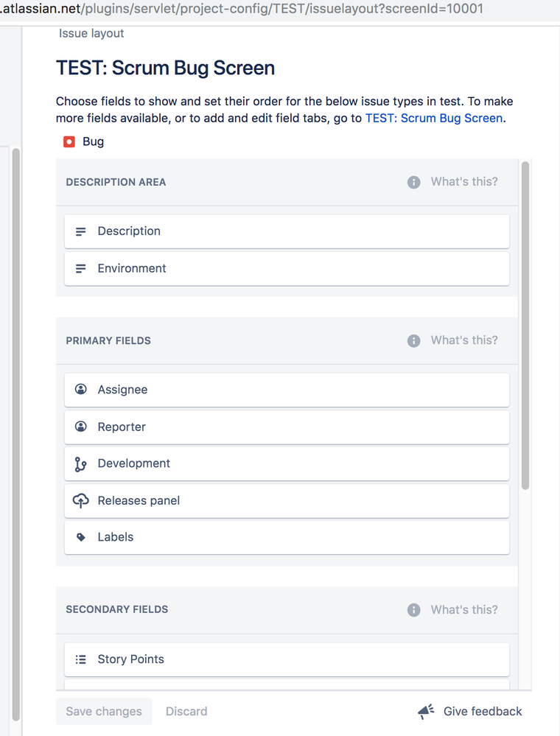Discard the current layout changes

pos(186,710)
